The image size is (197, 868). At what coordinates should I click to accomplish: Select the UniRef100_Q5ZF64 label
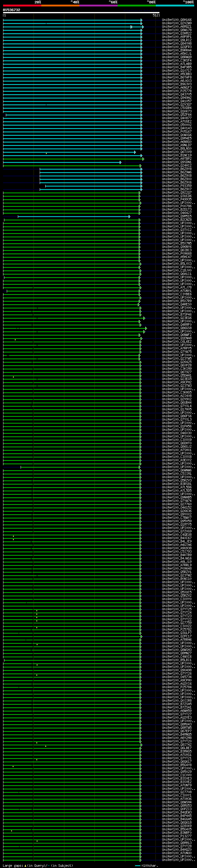(177, 115)
